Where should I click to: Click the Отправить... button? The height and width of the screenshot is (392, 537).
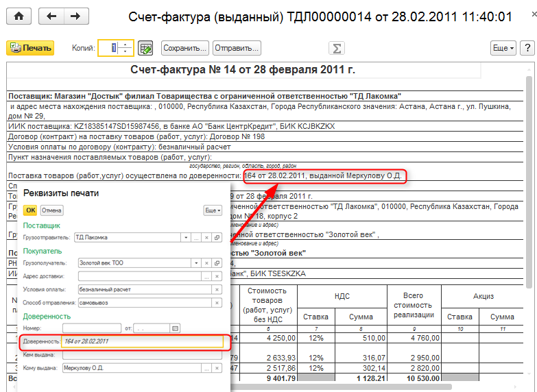tap(237, 48)
